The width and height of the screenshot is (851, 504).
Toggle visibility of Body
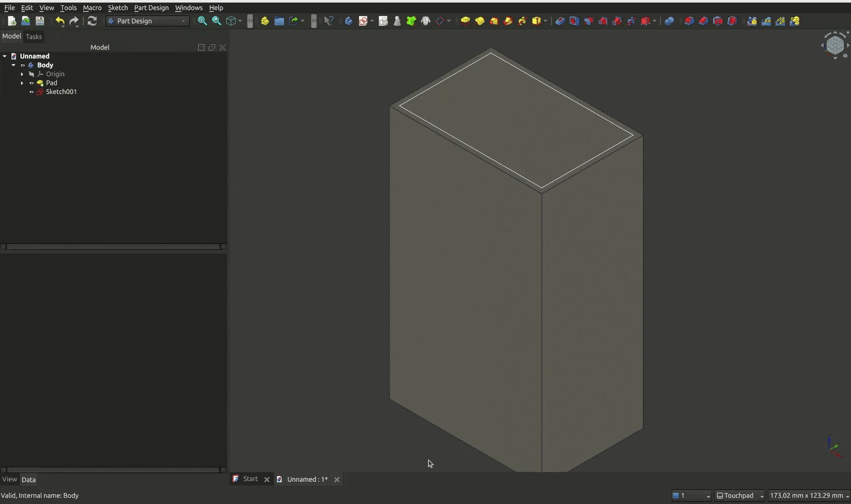(x=23, y=65)
